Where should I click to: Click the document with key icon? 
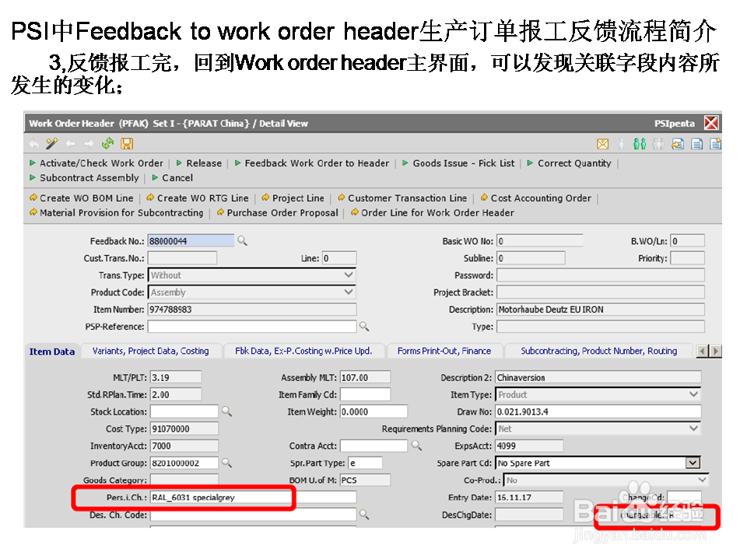click(678, 144)
